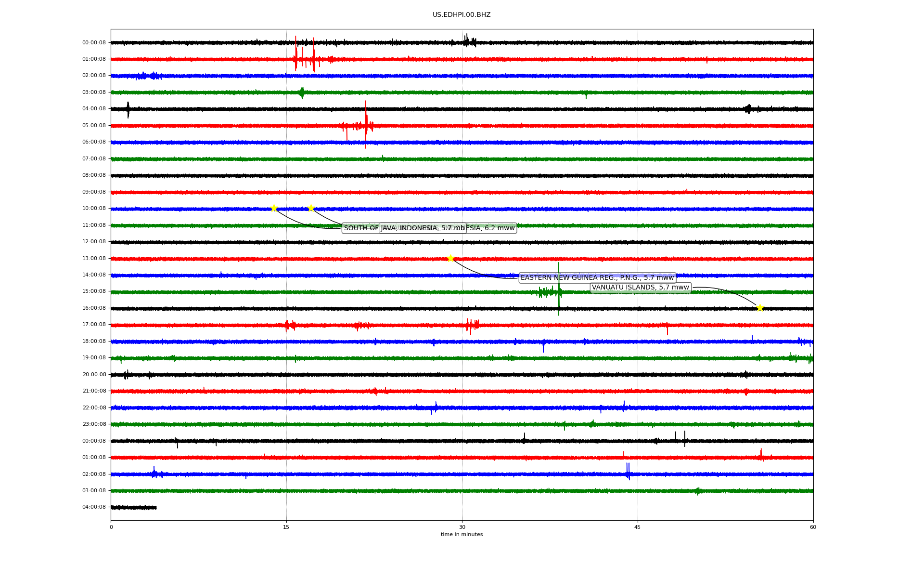The image size is (924, 578).
Task: Click the x-axis tick label 0
Action: pyautogui.click(x=111, y=527)
